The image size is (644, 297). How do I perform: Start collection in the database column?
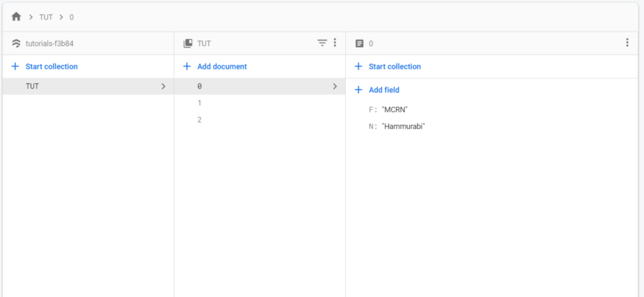pos(44,66)
